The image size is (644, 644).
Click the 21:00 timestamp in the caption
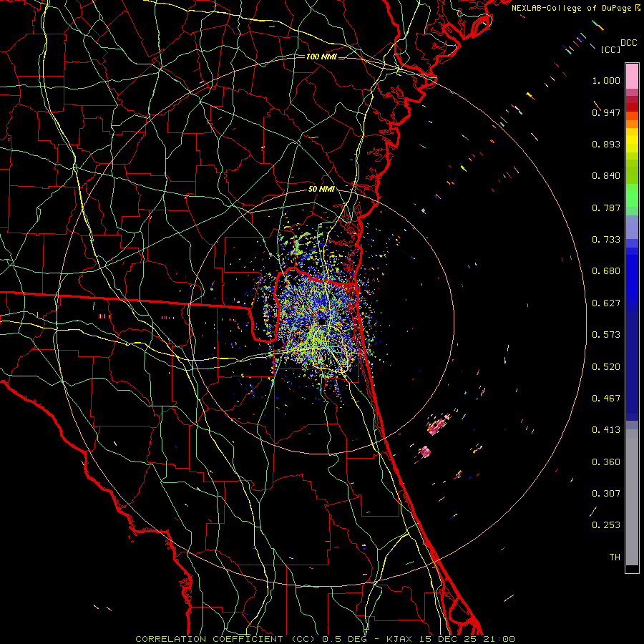(x=499, y=639)
